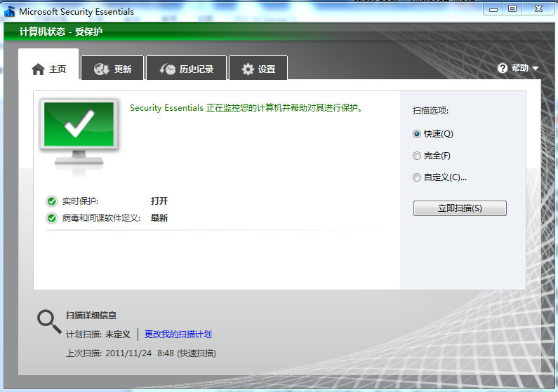Minimize the Security Essentials window

pos(493,9)
